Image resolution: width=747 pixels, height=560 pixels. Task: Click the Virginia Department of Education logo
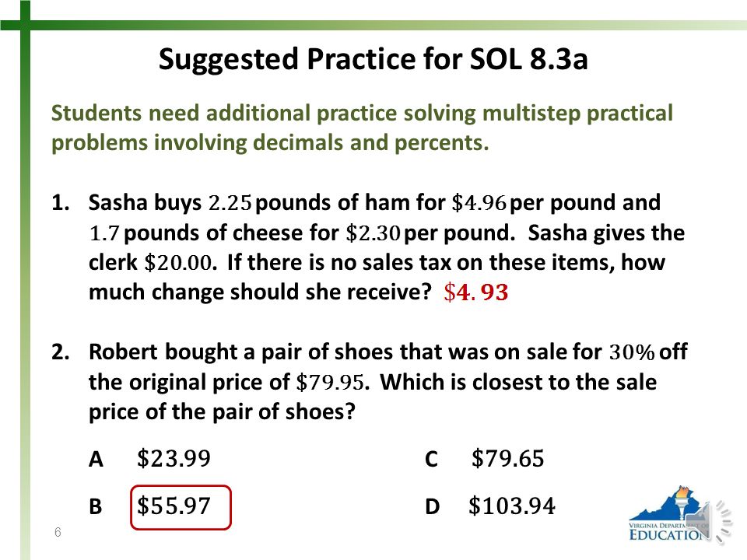[x=669, y=513]
